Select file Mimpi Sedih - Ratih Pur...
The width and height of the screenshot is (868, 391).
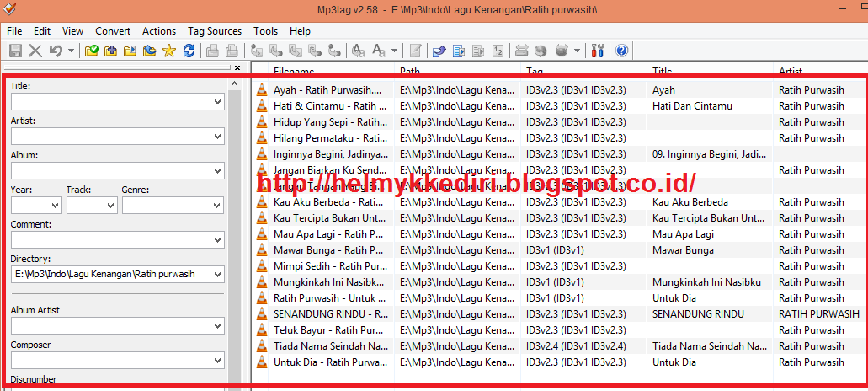pyautogui.click(x=330, y=266)
